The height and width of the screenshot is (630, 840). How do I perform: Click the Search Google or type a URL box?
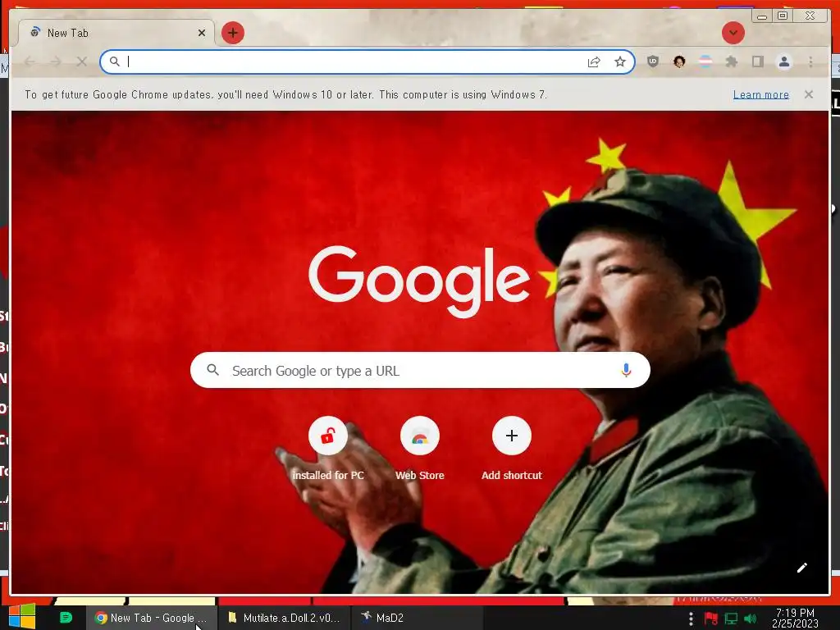click(420, 370)
